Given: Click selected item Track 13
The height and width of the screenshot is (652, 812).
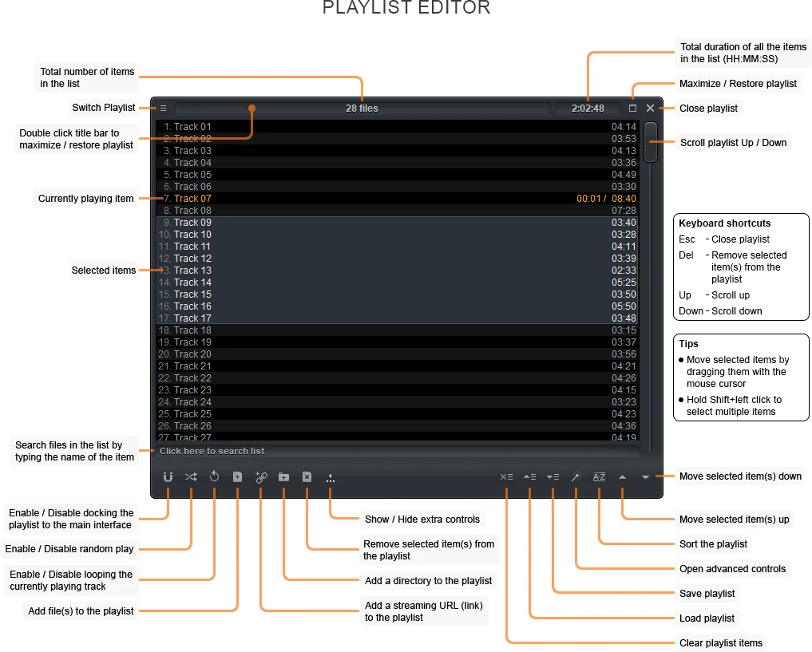Looking at the screenshot, I should (397, 270).
